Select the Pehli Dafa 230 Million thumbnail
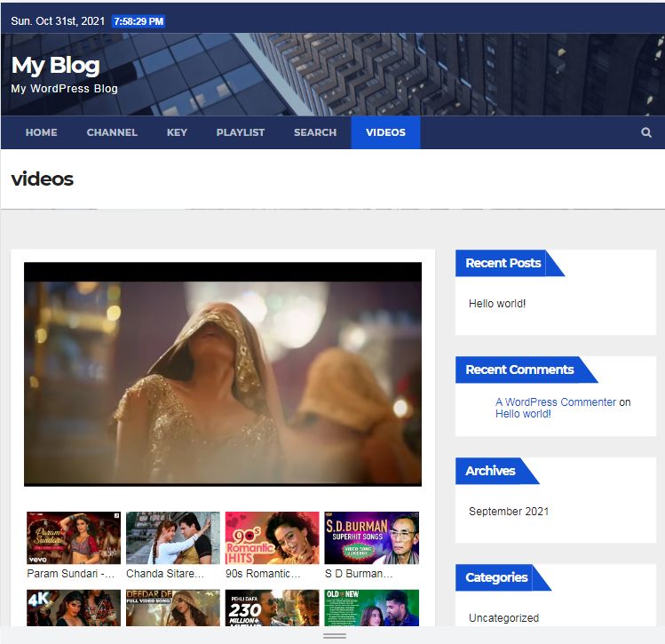The image size is (665, 644). pyautogui.click(x=273, y=608)
